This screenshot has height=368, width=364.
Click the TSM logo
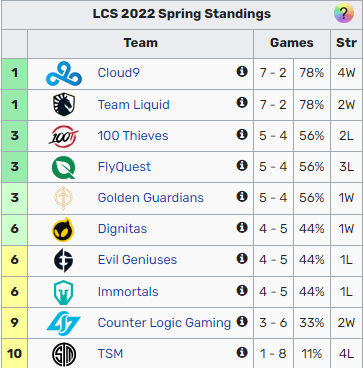[64, 354]
